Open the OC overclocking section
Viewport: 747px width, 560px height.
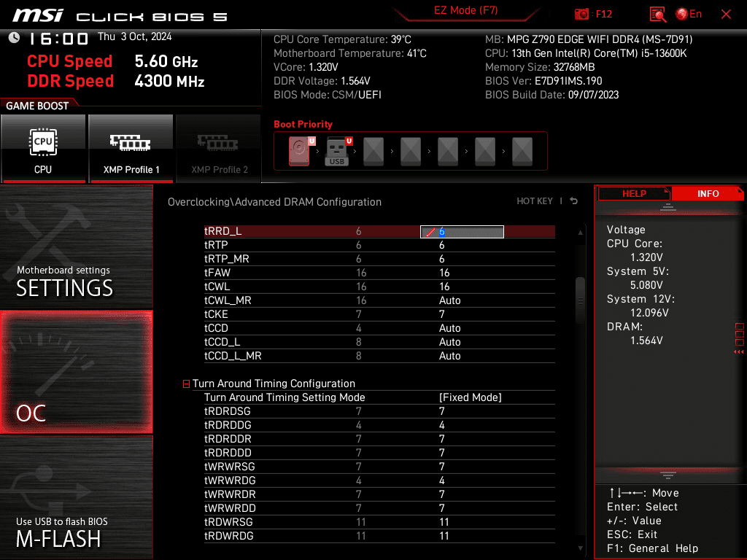(76, 372)
